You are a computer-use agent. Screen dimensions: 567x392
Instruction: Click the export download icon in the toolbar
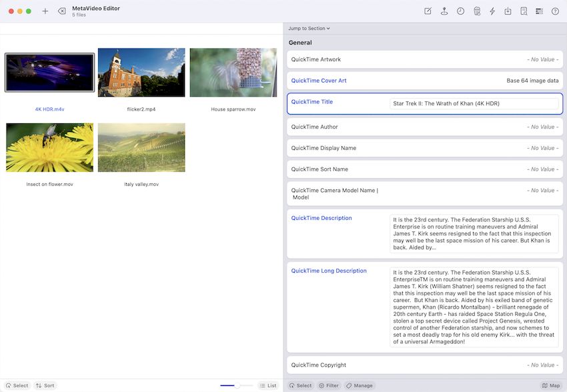(508, 11)
